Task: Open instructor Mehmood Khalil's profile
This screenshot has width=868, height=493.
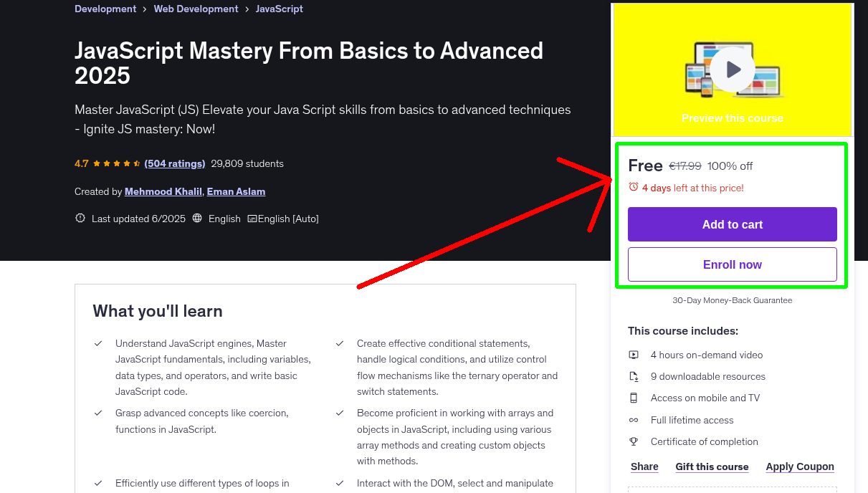Action: coord(163,191)
